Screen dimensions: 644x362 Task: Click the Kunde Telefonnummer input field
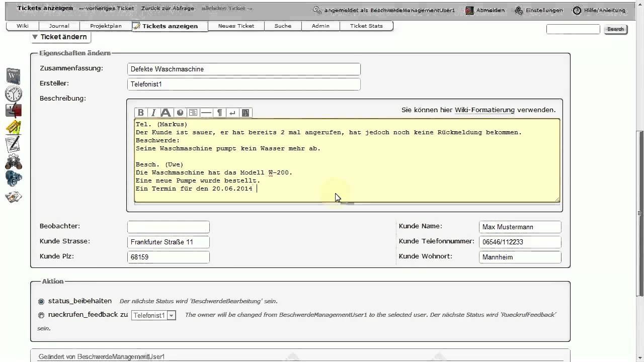tap(520, 242)
